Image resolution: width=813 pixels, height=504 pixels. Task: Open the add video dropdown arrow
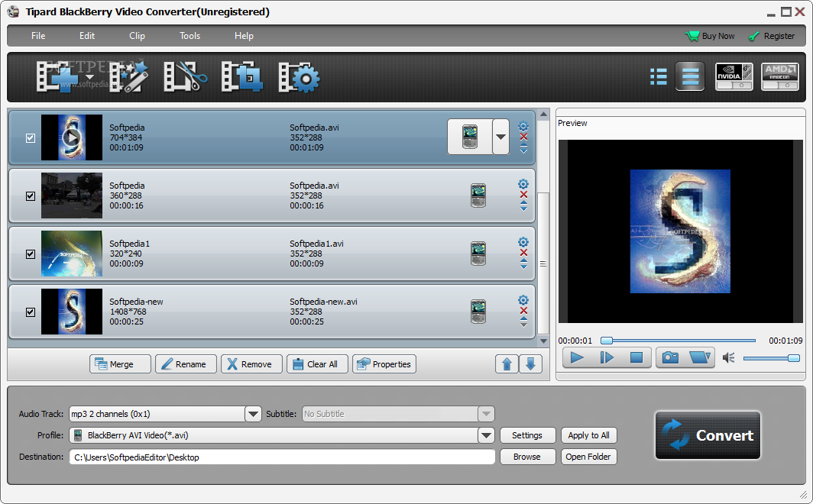pyautogui.click(x=89, y=77)
